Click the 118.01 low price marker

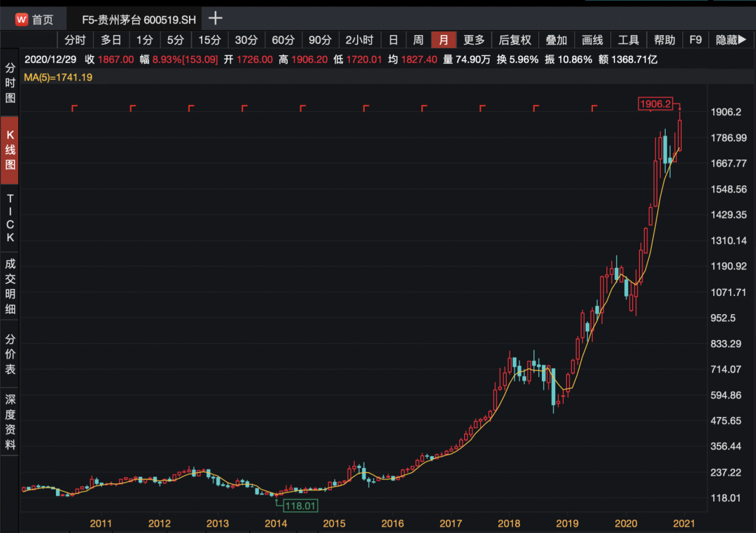tap(300, 506)
